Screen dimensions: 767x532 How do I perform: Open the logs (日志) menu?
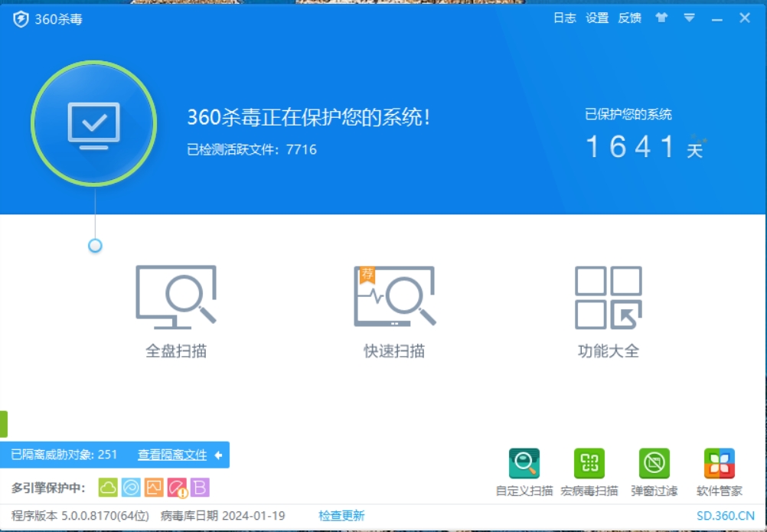pyautogui.click(x=566, y=18)
